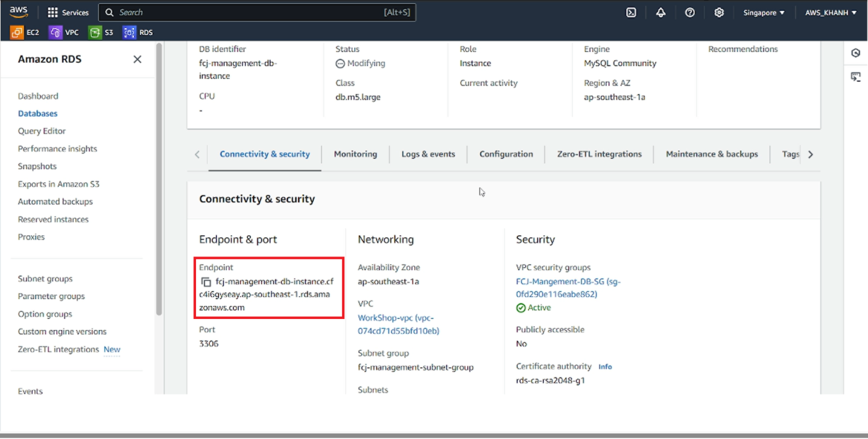This screenshot has height=439, width=868.
Task: Open Snapshots in the sidebar
Action: [x=37, y=166]
